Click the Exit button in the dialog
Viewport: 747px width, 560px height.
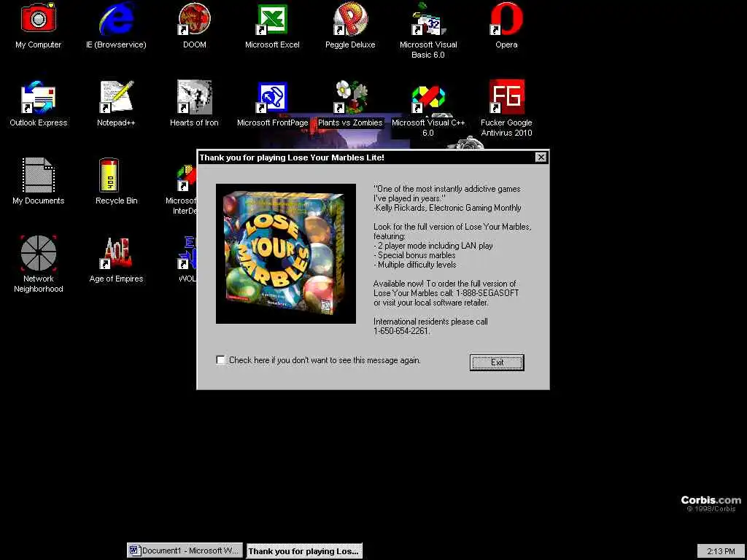(497, 362)
